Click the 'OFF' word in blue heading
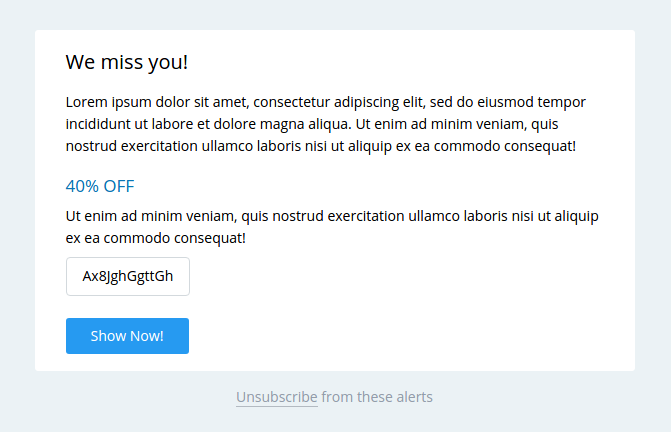The height and width of the screenshot is (432, 671). [118, 186]
